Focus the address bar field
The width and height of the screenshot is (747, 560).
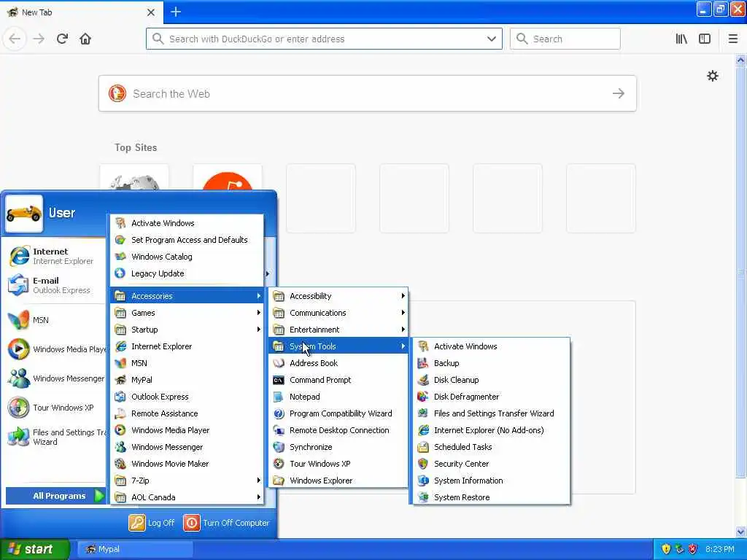[324, 39]
